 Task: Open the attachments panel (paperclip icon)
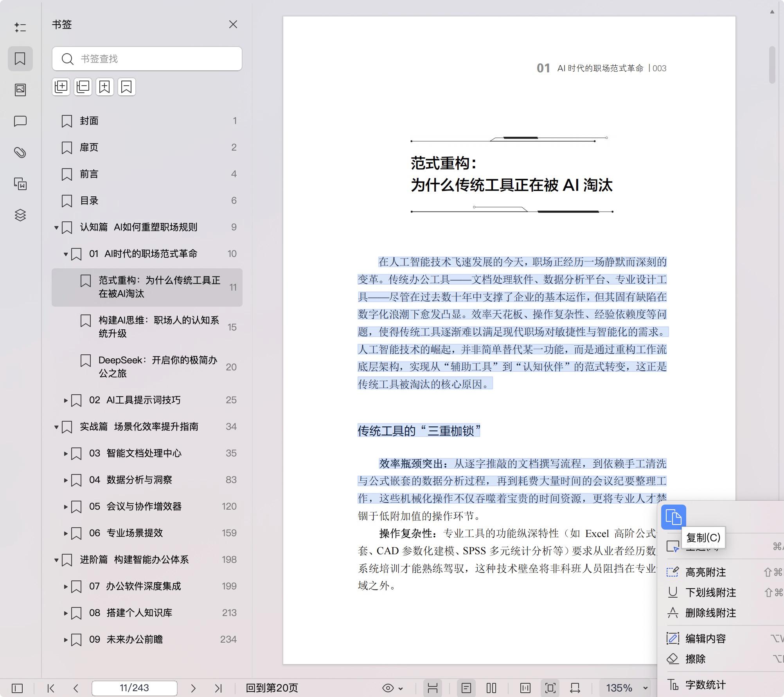[20, 153]
